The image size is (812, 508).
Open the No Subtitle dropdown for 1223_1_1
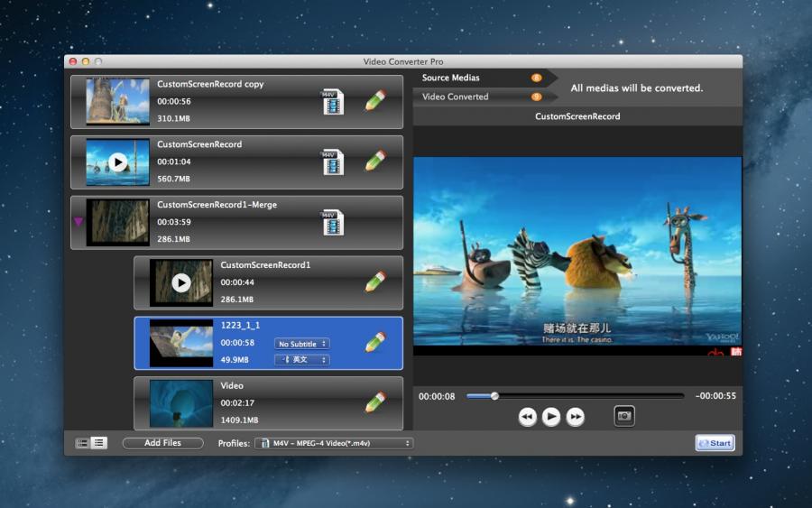click(x=302, y=344)
